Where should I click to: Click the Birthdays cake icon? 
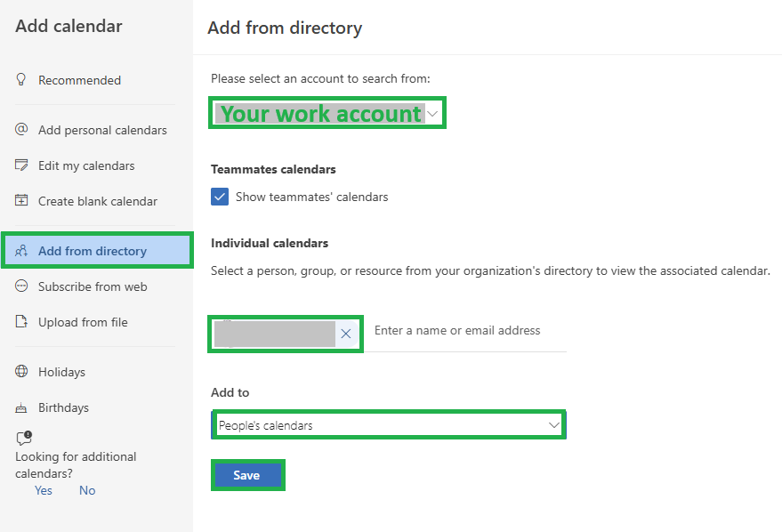point(21,407)
